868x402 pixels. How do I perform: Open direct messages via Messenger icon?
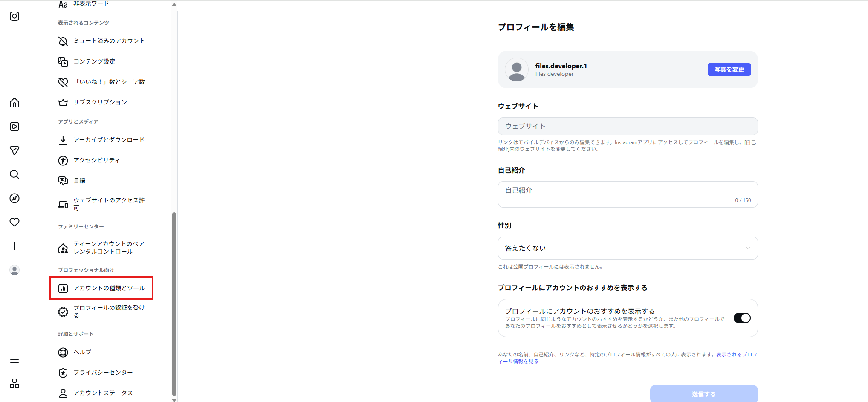[14, 150]
